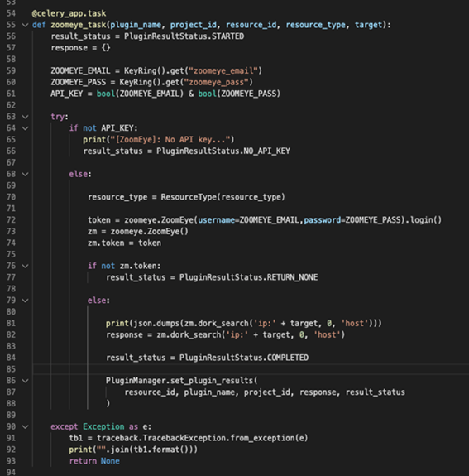
Task: Click the zoomeye_task function name
Action: [79, 25]
